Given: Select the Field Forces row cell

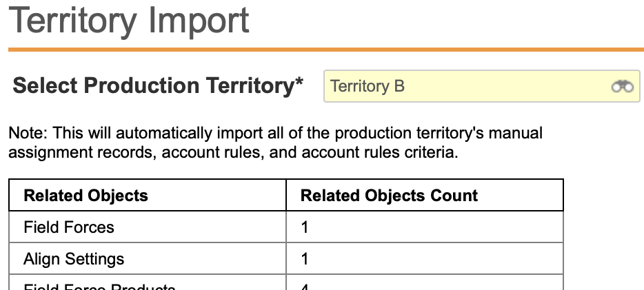Looking at the screenshot, I should click(148, 227).
